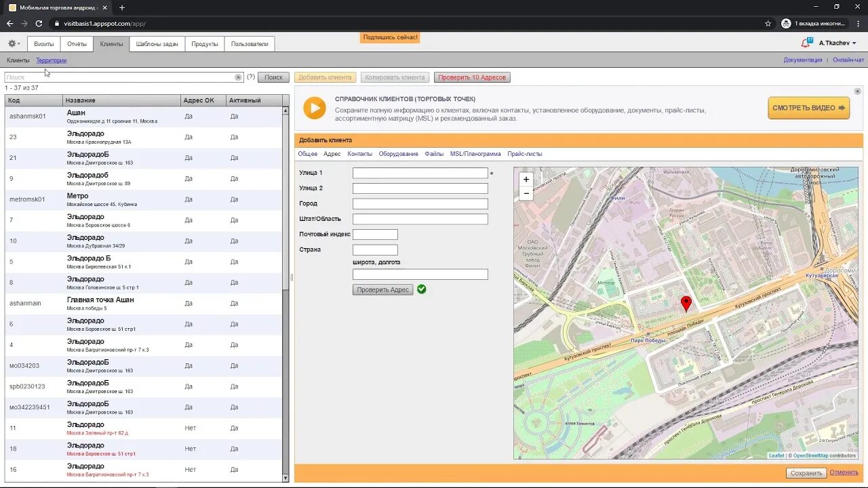Zoom out on the map
The image size is (868, 488).
(526, 193)
